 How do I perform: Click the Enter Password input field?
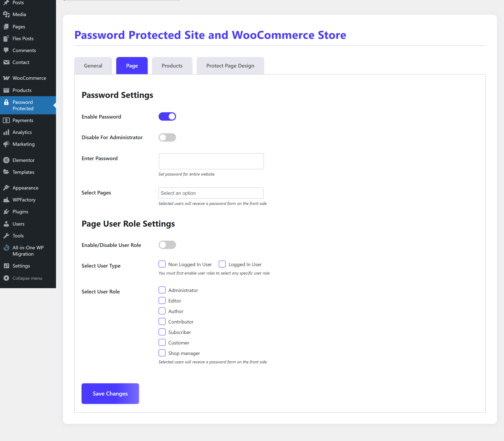(x=211, y=161)
